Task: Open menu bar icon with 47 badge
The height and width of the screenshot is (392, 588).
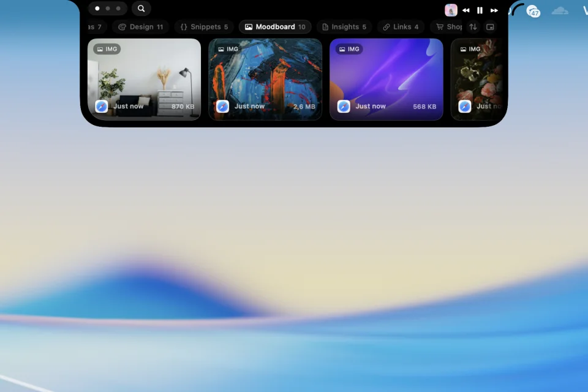Action: tap(533, 11)
